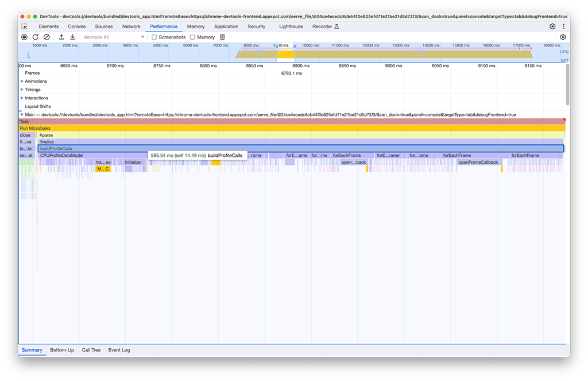
Task: Delete the recording with the trash icon
Action: click(222, 37)
